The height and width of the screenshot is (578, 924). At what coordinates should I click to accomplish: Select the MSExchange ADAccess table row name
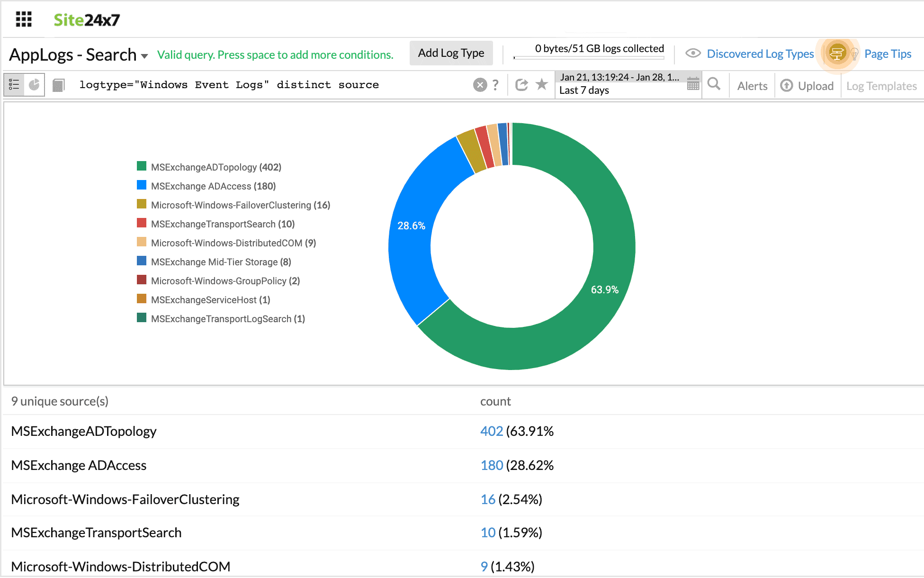[79, 465]
